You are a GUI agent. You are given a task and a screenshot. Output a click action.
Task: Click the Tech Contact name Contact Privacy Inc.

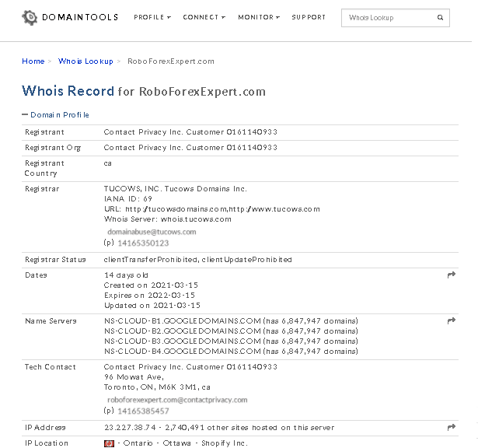[x=190, y=367]
